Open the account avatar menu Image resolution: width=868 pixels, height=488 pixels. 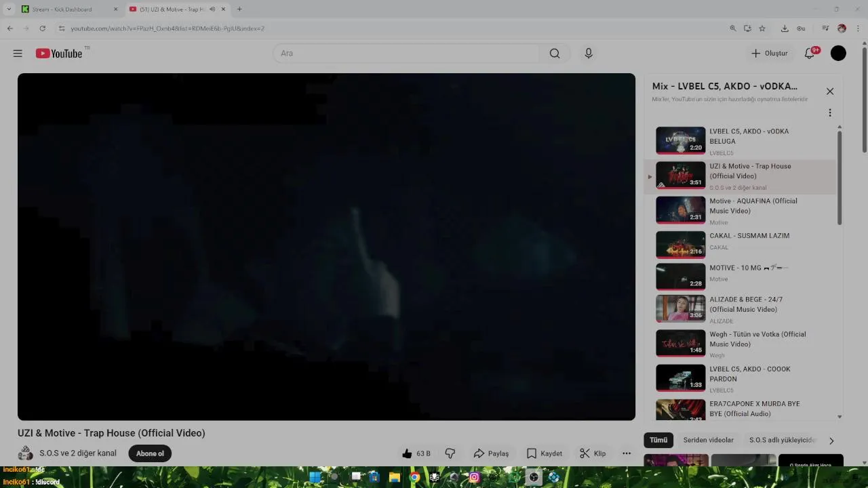coord(839,54)
